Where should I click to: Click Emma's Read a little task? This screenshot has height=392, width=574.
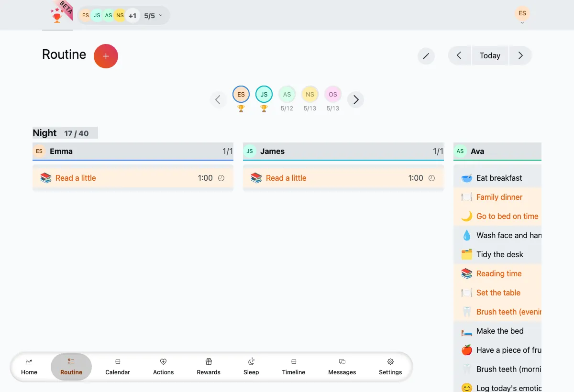pos(133,178)
